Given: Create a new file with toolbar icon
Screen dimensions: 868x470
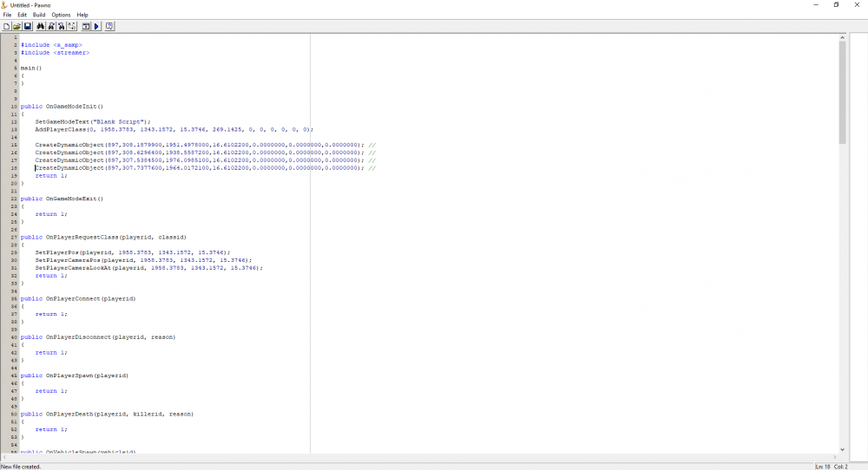Looking at the screenshot, I should click(x=7, y=26).
